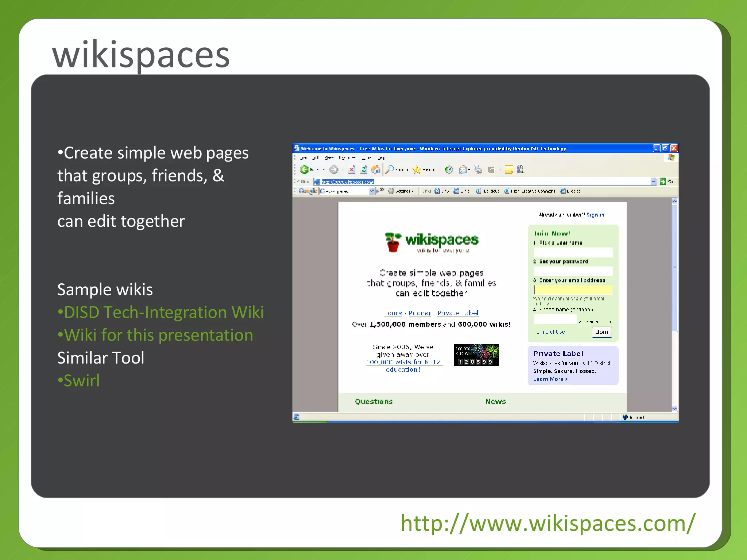Image resolution: width=747 pixels, height=560 pixels.
Task: Click the 'Learn More' link in the Private Label box
Action: [x=550, y=379]
